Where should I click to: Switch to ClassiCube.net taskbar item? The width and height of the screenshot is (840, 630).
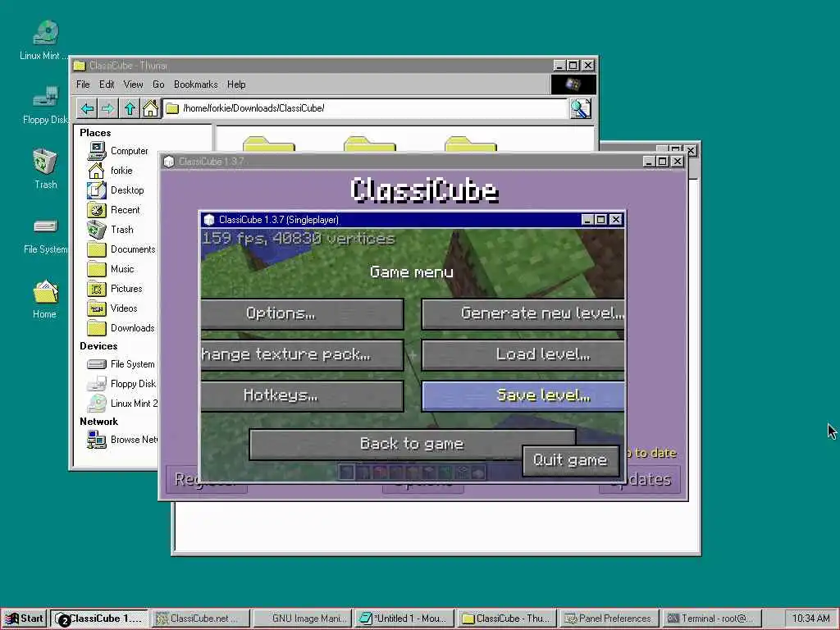point(201,619)
